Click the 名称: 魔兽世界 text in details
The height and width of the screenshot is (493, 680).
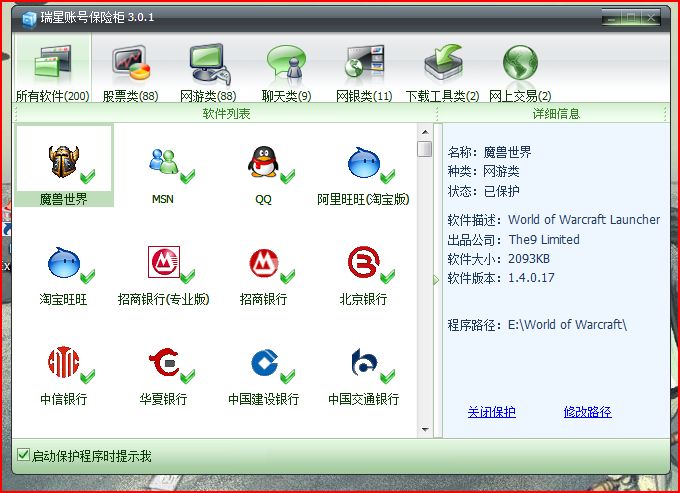[x=489, y=152]
